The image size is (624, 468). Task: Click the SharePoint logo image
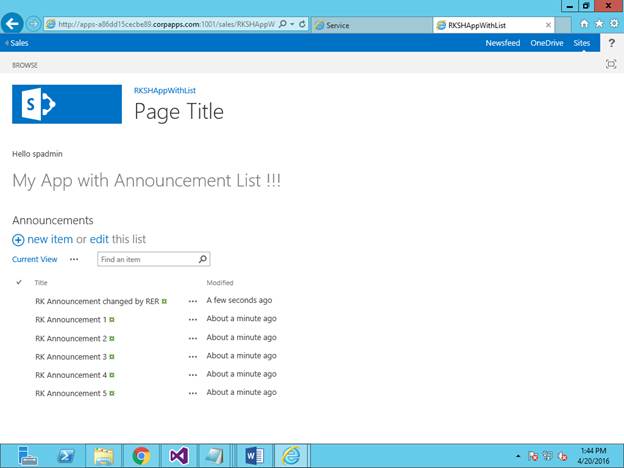67,104
